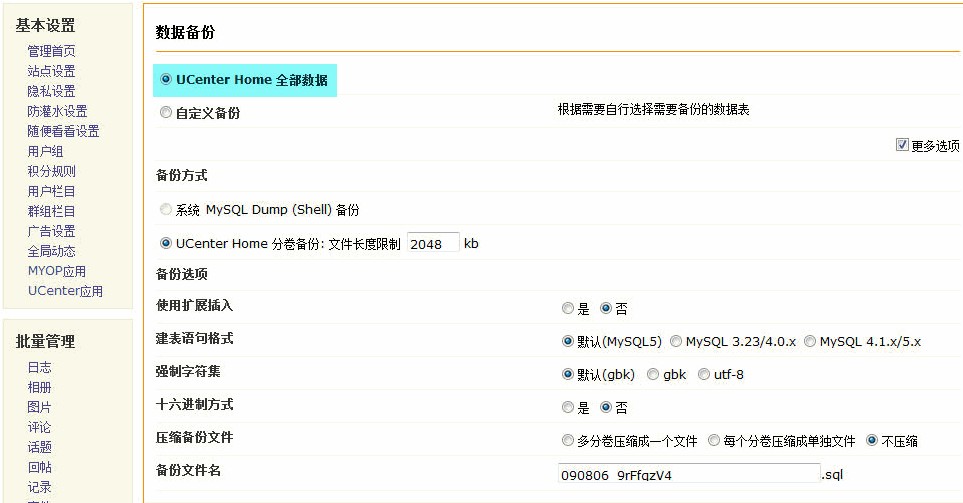Open 记录 under 批量管理
The image size is (963, 503).
(x=39, y=487)
